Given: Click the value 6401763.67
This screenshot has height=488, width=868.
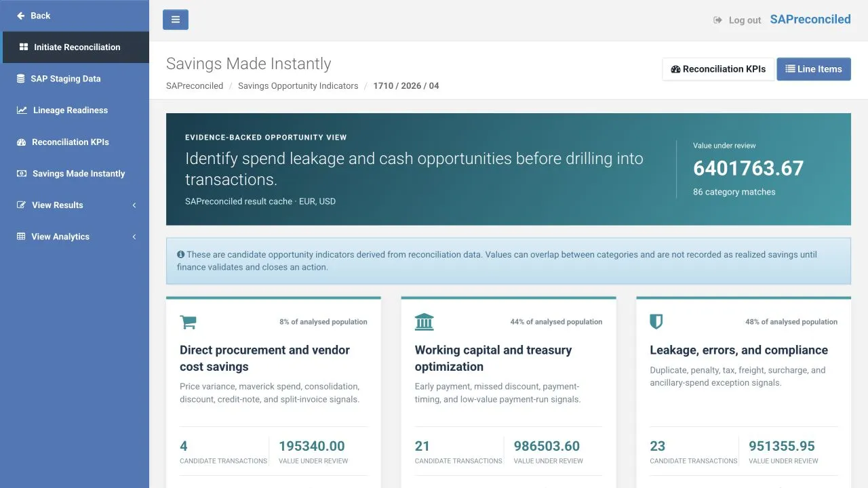Looking at the screenshot, I should click(x=748, y=168).
